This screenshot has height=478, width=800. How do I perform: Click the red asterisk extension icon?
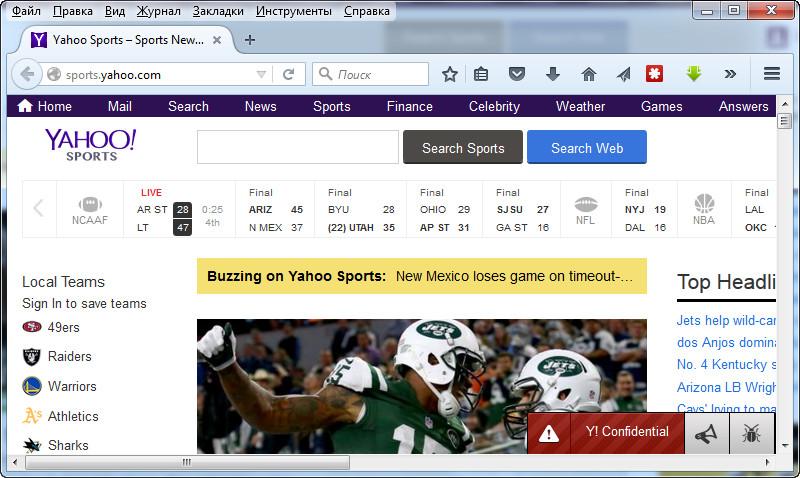coord(654,74)
